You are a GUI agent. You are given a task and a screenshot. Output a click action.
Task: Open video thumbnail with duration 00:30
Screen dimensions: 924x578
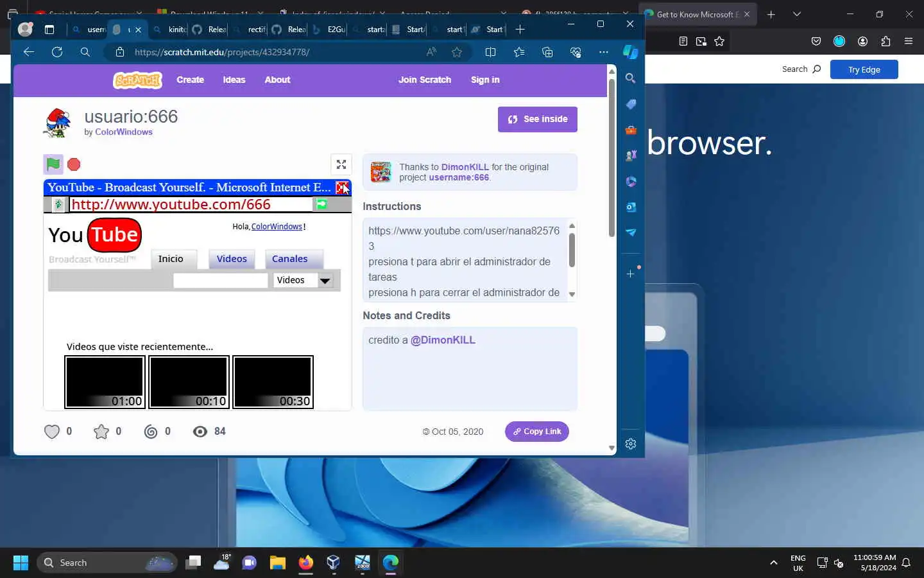273,382
